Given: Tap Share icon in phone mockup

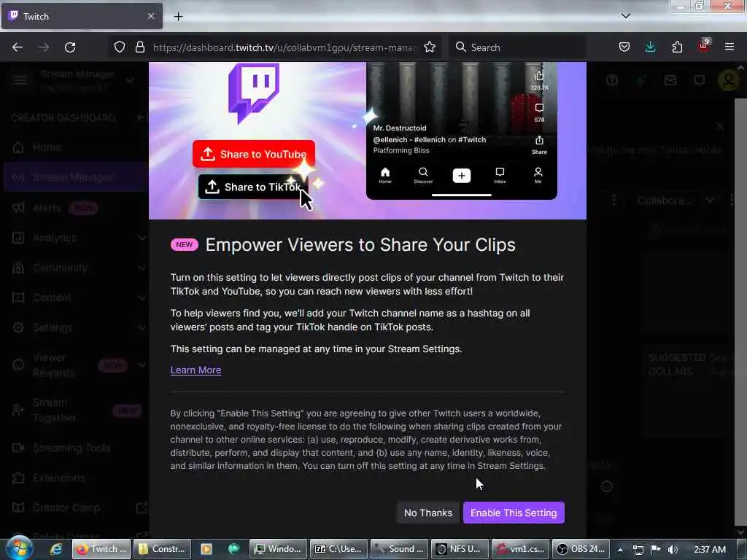Looking at the screenshot, I should [x=539, y=145].
